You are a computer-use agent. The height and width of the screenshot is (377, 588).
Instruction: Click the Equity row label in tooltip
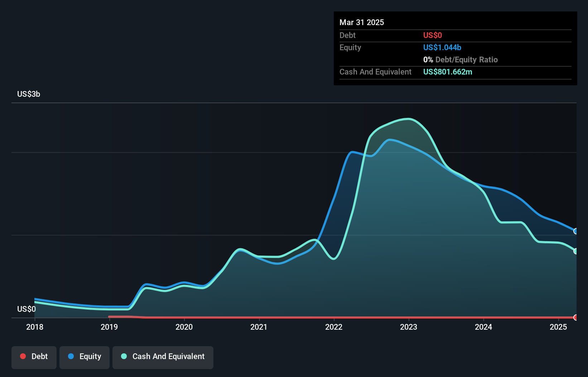[350, 48]
